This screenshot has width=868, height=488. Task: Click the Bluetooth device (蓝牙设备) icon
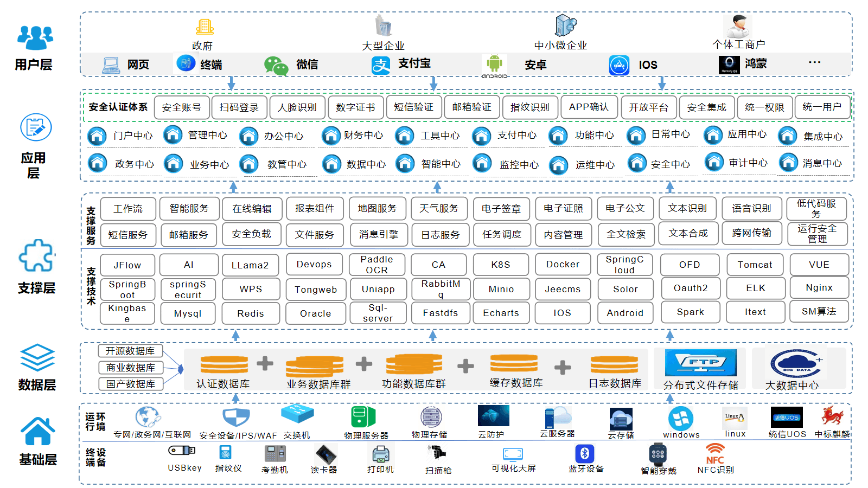pos(585,453)
